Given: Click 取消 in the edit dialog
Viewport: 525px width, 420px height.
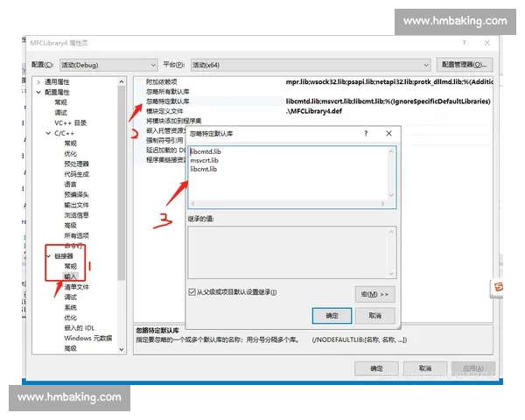Looking at the screenshot, I should (375, 316).
